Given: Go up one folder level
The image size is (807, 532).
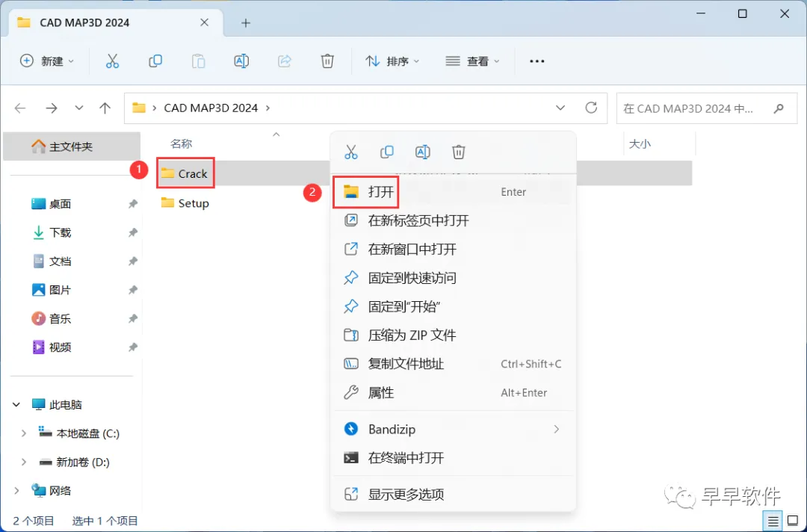Looking at the screenshot, I should coord(105,108).
